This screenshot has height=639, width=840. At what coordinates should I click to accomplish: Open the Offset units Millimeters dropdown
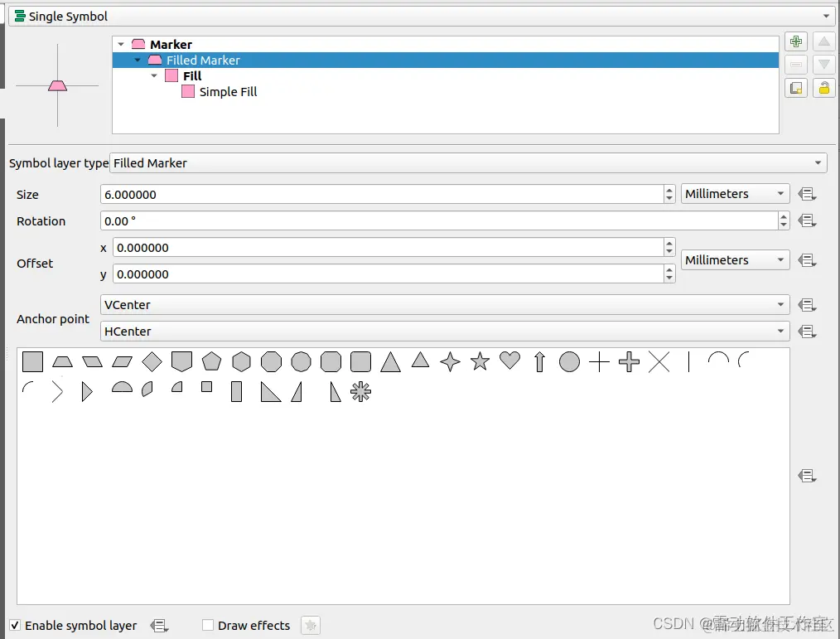[735, 260]
